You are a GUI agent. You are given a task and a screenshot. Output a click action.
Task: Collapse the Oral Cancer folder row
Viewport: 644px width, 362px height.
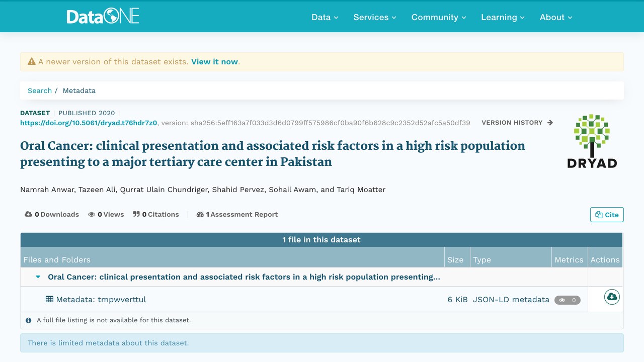click(x=38, y=277)
